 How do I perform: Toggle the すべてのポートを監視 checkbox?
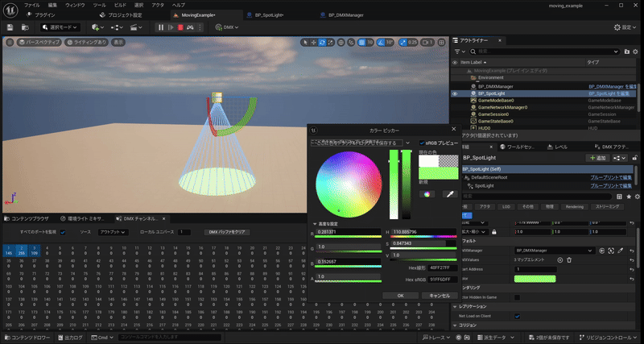coord(63,232)
